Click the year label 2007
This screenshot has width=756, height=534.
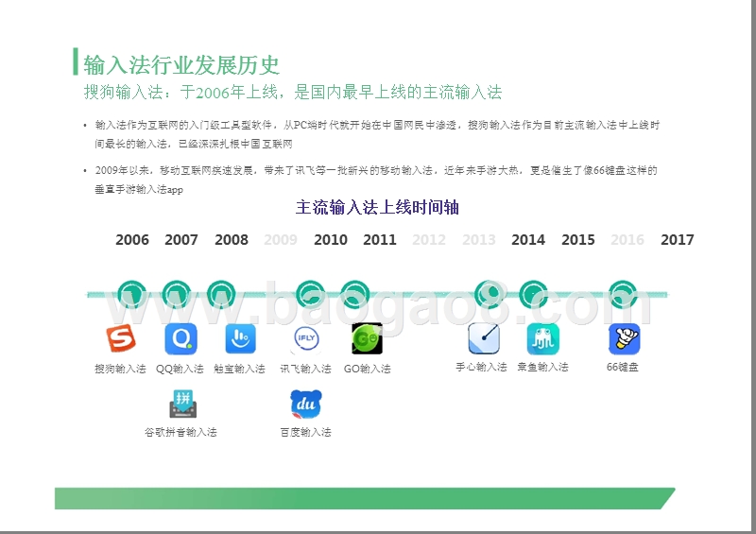coord(181,240)
